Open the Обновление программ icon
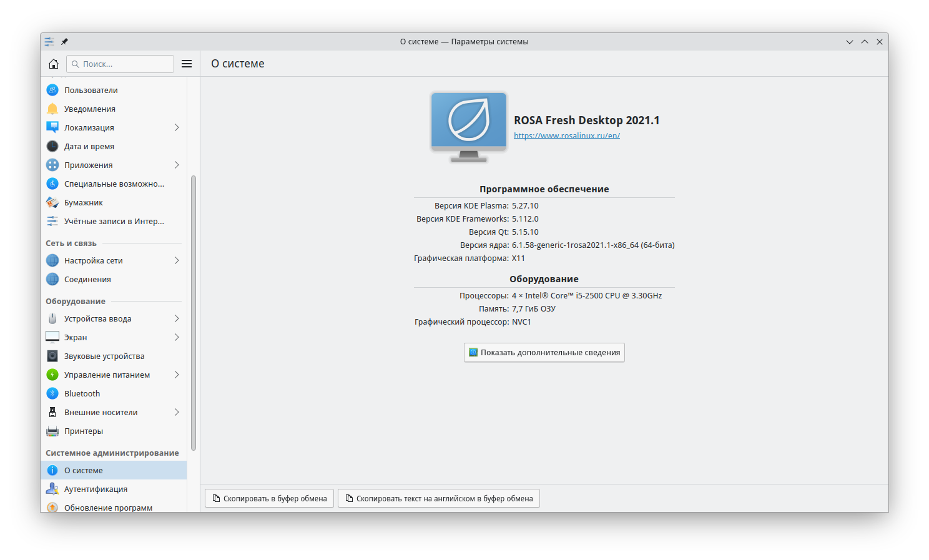 52,507
